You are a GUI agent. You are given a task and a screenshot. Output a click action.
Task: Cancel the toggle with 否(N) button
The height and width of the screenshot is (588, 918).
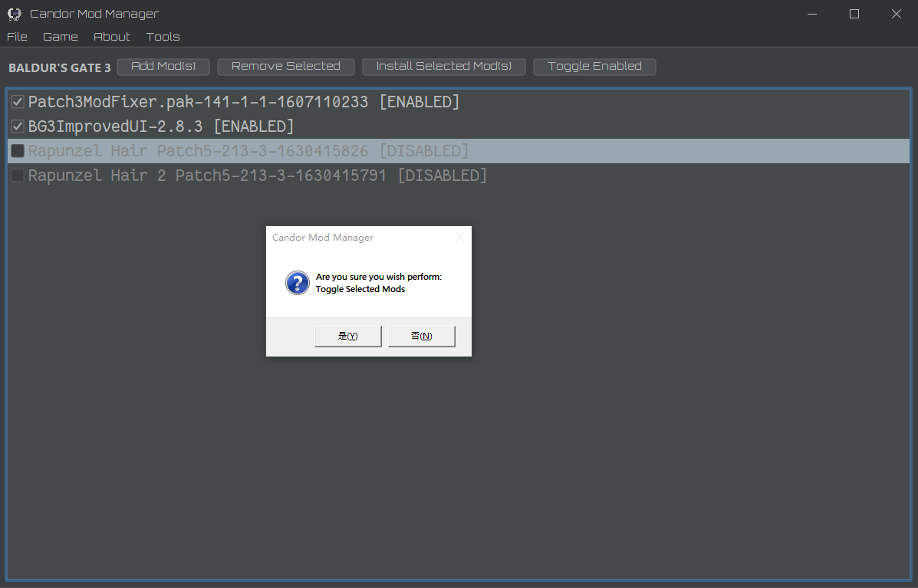click(x=422, y=337)
